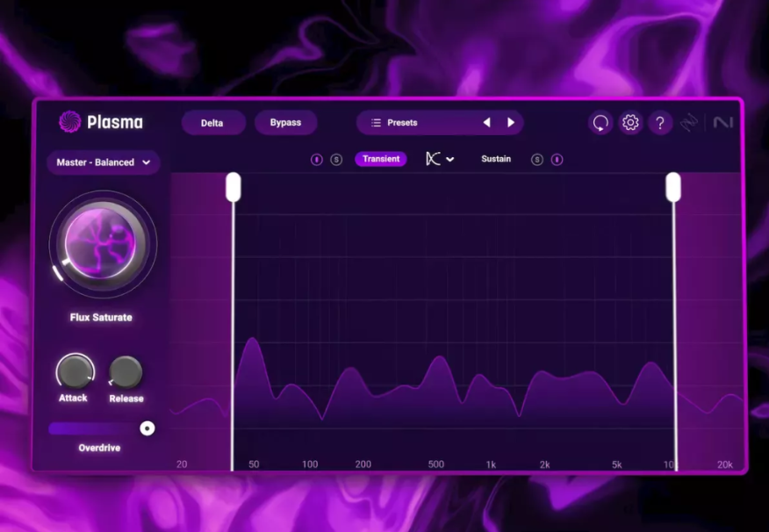Open help with the question mark icon
This screenshot has width=769, height=532.
660,123
